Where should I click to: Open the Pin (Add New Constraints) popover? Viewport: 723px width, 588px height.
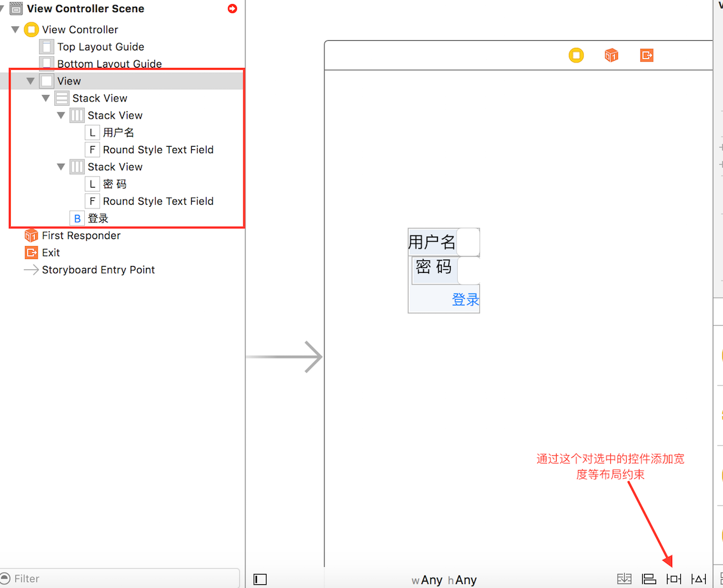coord(674,578)
